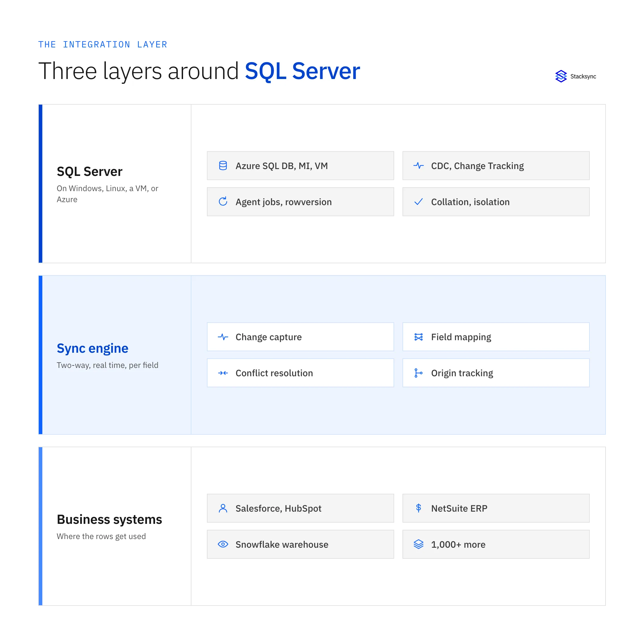Click the converging arrows icon beside Conflict resolution

[223, 373]
